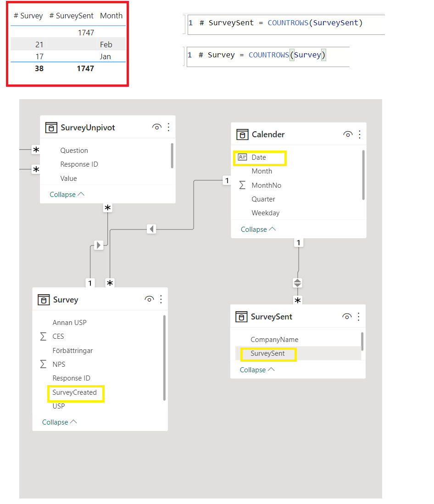
Task: Select the CES field in Survey
Action: coord(58,336)
